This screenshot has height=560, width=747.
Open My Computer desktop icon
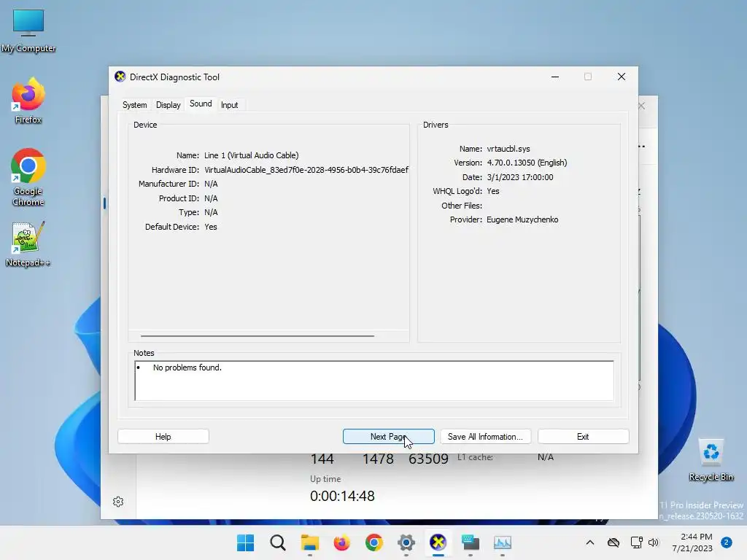28,30
